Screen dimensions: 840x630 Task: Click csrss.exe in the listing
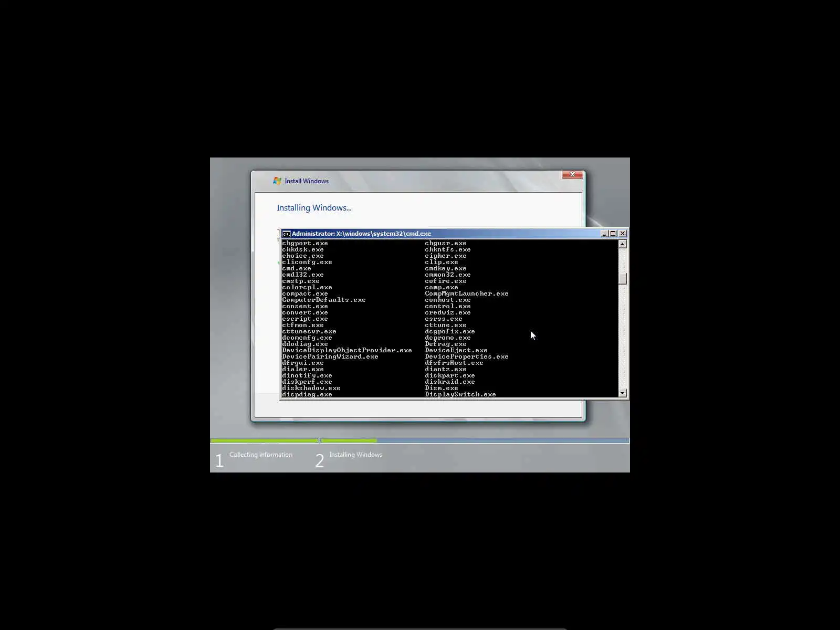(x=444, y=319)
